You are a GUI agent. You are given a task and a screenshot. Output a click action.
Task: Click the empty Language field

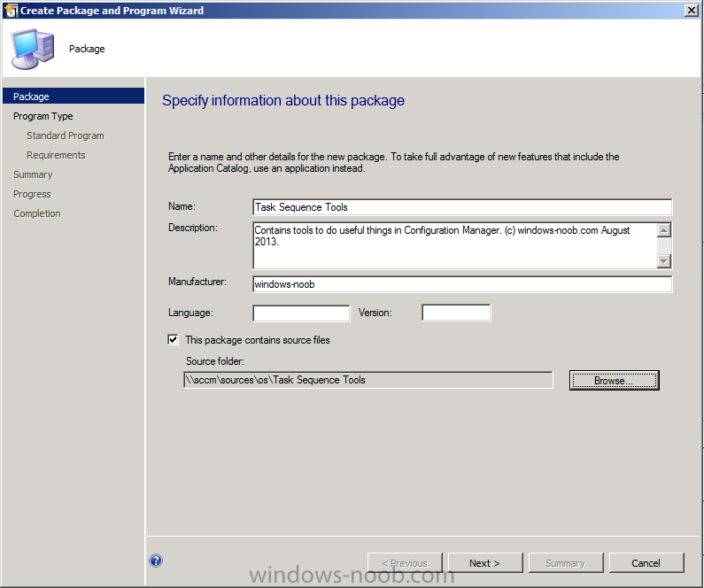tap(301, 313)
